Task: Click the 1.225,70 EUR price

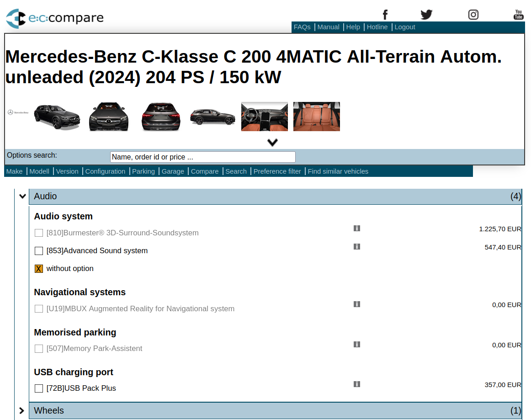Action: click(500, 229)
